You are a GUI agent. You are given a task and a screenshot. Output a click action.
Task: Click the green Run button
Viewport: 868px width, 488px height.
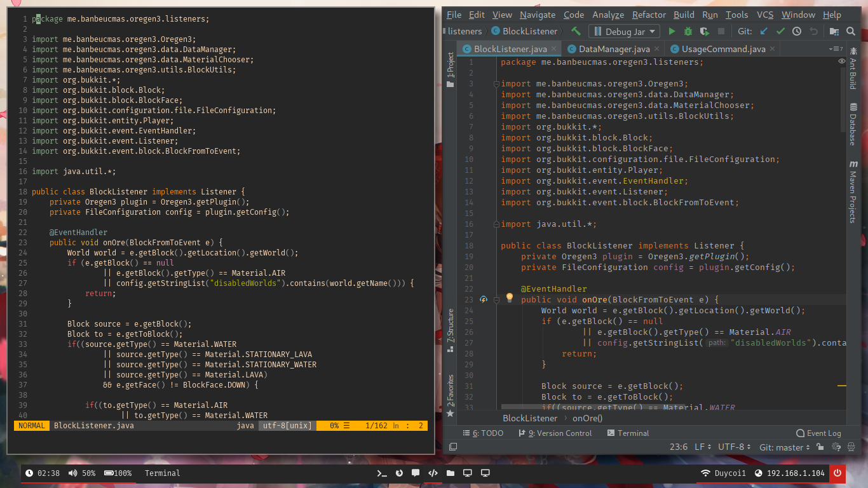pyautogui.click(x=672, y=31)
